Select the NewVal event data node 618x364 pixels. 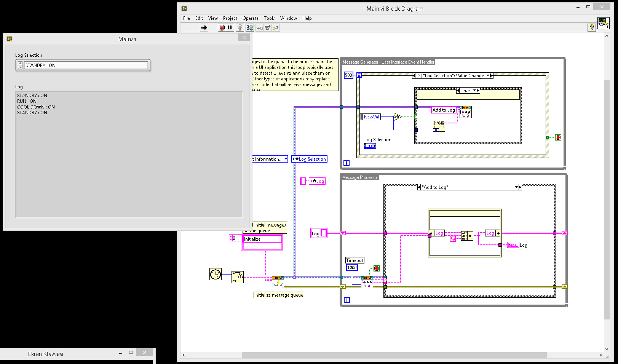(370, 117)
